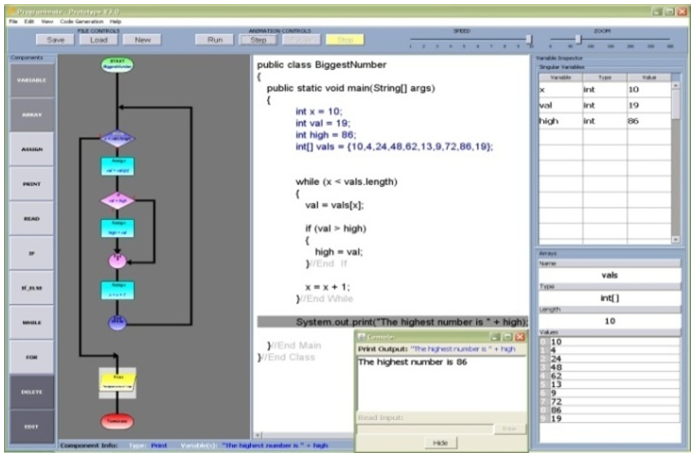
Task: Pick the WHILE component from sidebar
Action: [31, 322]
